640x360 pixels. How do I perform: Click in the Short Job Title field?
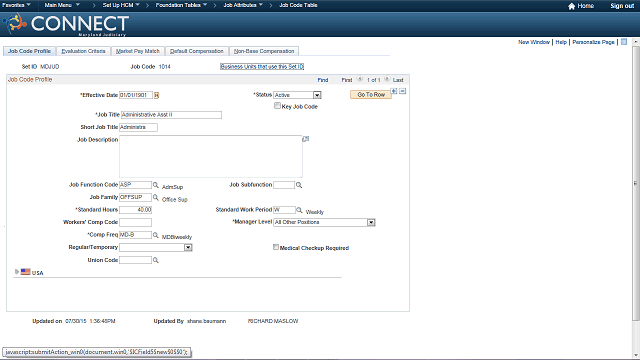pyautogui.click(x=138, y=127)
